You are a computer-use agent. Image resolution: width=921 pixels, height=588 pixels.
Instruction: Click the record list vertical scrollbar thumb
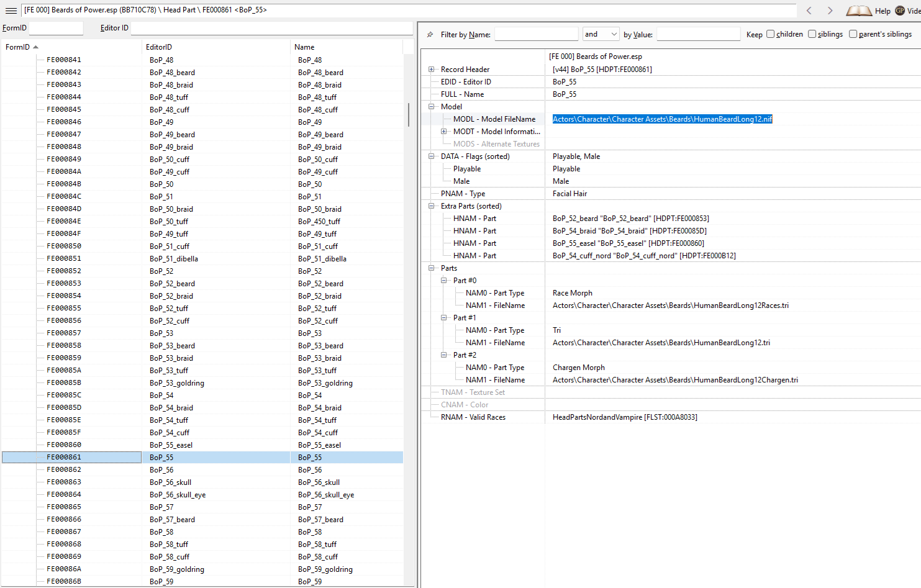408,115
